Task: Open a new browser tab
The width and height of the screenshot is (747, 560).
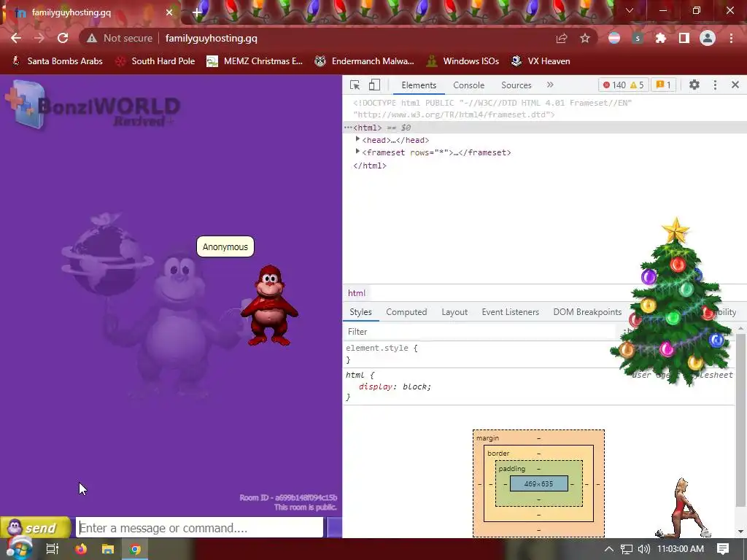Action: (197, 13)
